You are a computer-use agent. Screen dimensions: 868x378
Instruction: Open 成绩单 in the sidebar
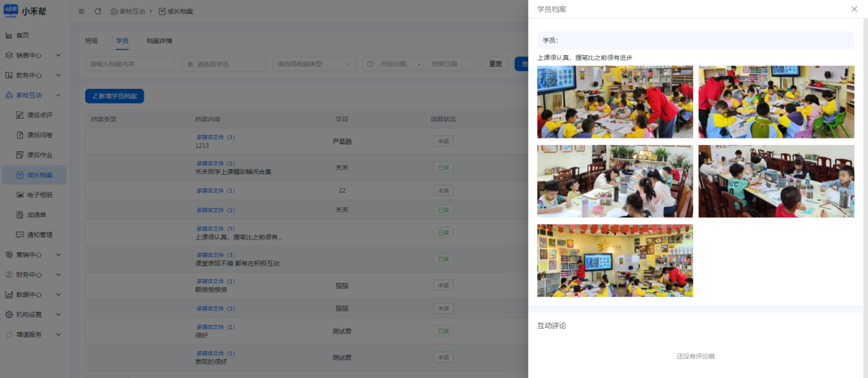click(36, 215)
